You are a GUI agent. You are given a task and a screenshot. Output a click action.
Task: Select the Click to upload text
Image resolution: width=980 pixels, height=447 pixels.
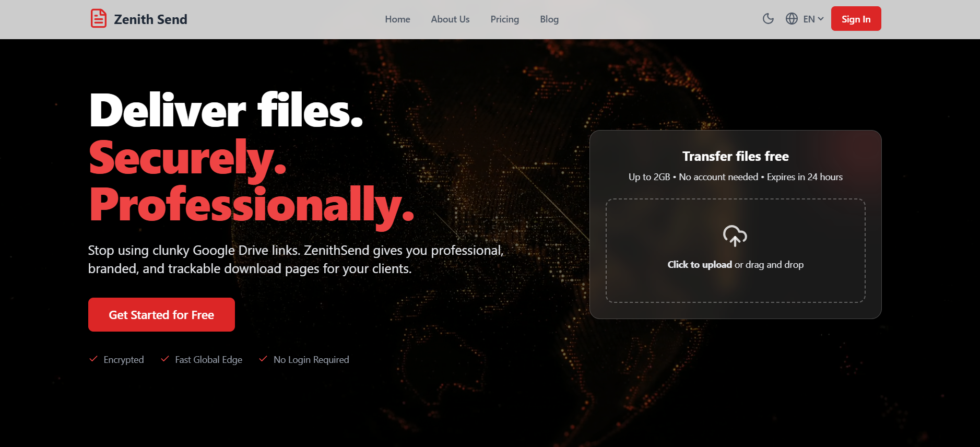pyautogui.click(x=700, y=265)
